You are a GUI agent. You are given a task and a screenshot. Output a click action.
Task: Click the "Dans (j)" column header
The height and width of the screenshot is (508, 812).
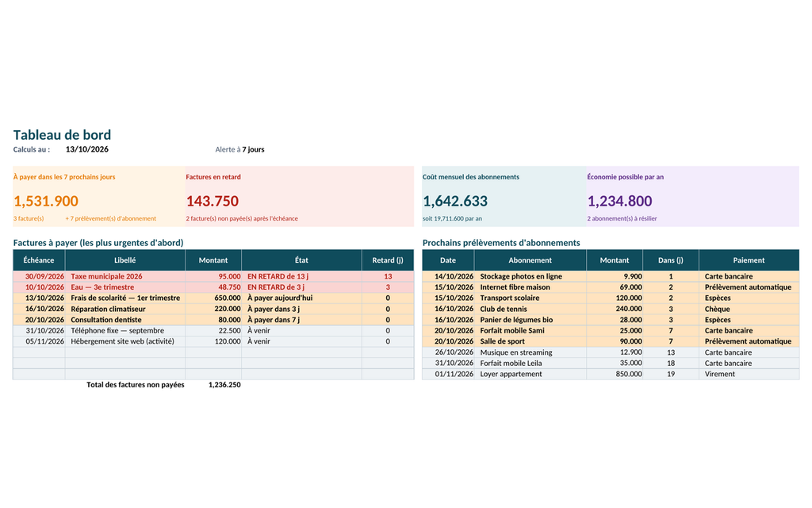[671, 260]
